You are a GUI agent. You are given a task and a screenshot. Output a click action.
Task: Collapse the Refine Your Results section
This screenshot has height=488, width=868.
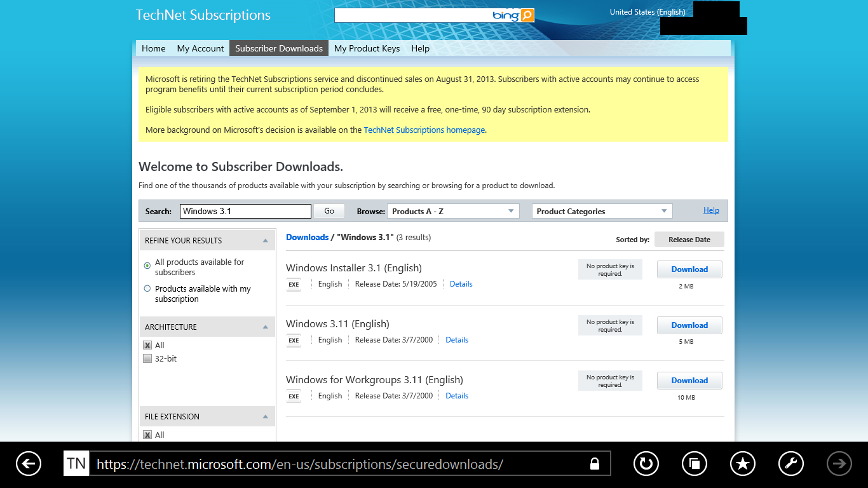pyautogui.click(x=266, y=241)
